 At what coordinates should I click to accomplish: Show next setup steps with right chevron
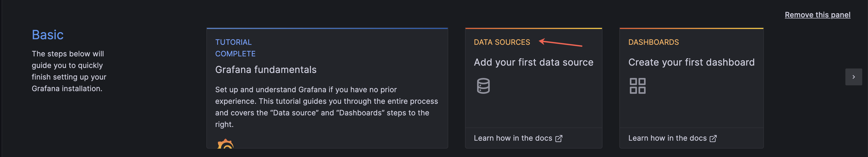tap(853, 77)
